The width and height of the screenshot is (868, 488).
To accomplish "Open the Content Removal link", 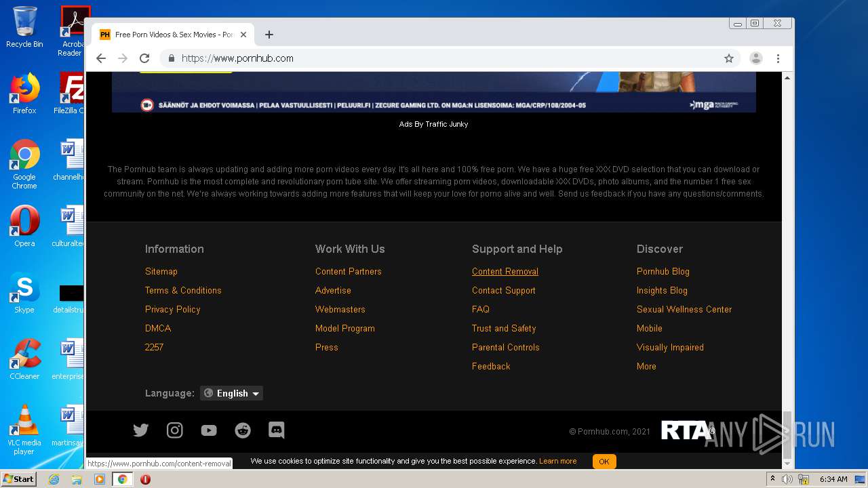I will (x=505, y=271).
